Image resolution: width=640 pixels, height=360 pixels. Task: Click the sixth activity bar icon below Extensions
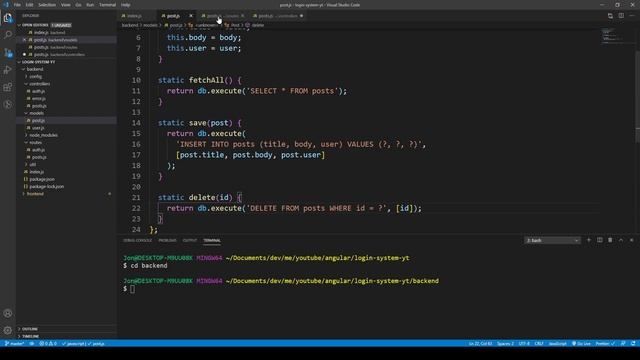pyautogui.click(x=8, y=104)
